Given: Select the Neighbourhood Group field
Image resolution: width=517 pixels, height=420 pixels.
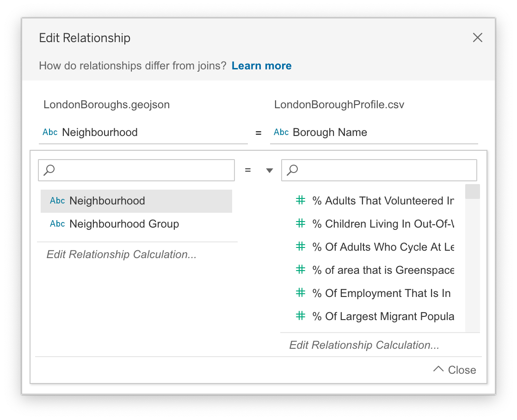Looking at the screenshot, I should click(124, 224).
